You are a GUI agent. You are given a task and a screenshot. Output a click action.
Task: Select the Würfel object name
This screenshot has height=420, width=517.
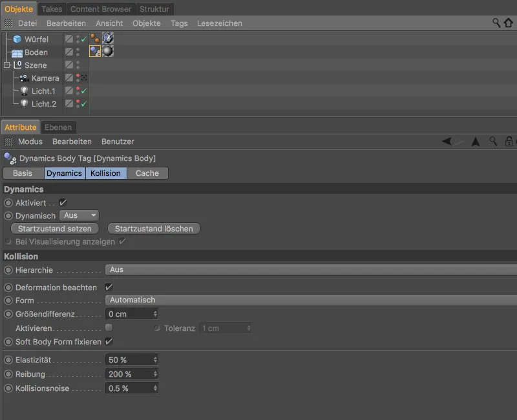point(36,39)
